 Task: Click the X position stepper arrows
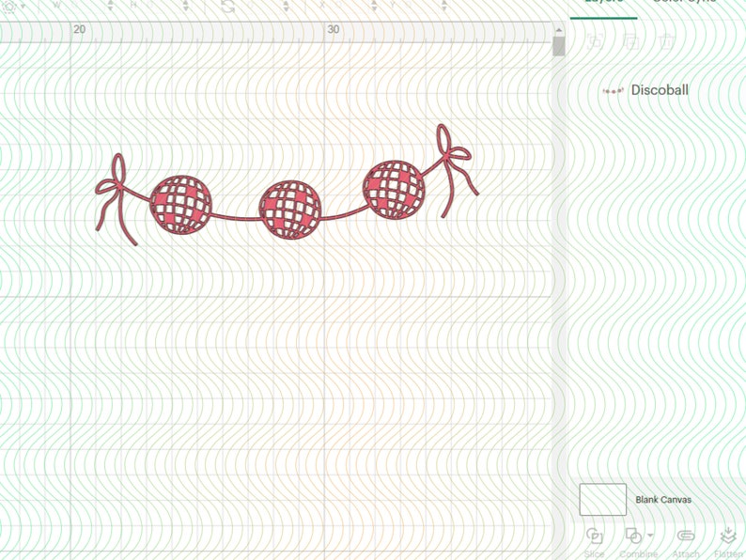click(x=374, y=6)
